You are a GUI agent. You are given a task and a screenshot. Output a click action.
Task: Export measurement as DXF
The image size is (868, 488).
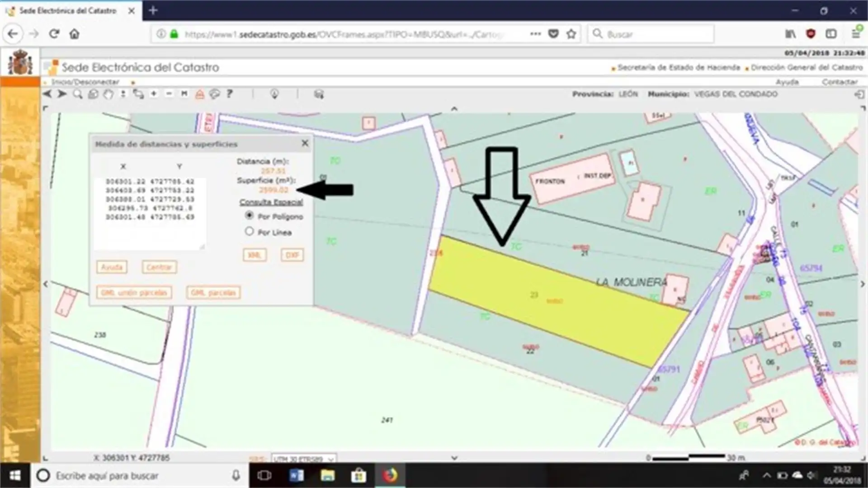click(292, 255)
